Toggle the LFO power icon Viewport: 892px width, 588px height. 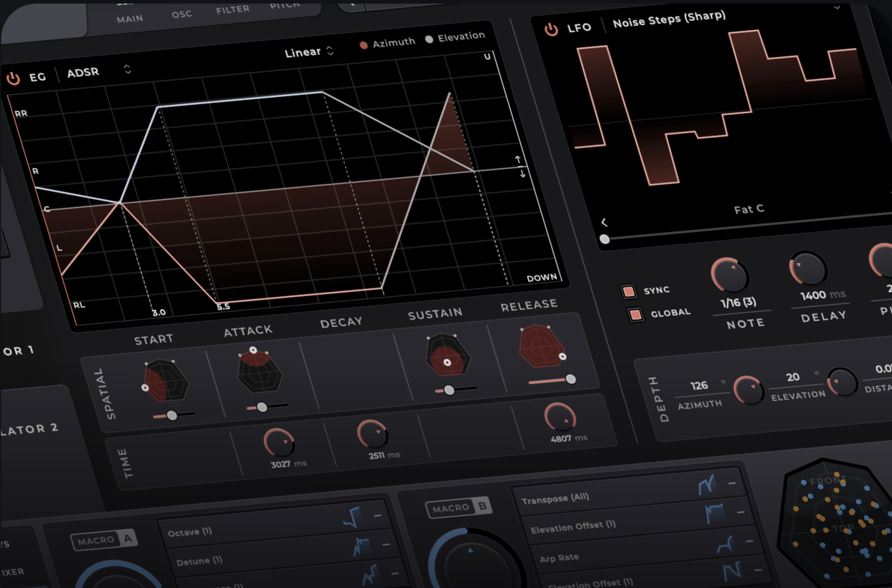click(551, 29)
